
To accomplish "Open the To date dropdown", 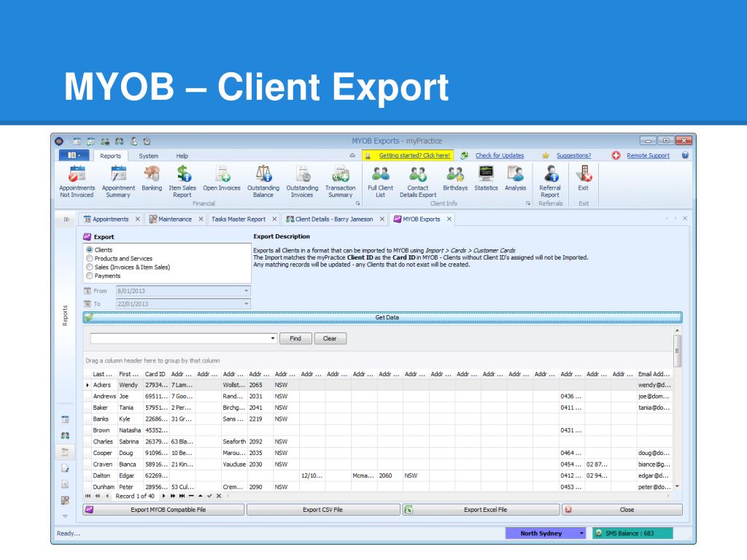I will pos(247,304).
